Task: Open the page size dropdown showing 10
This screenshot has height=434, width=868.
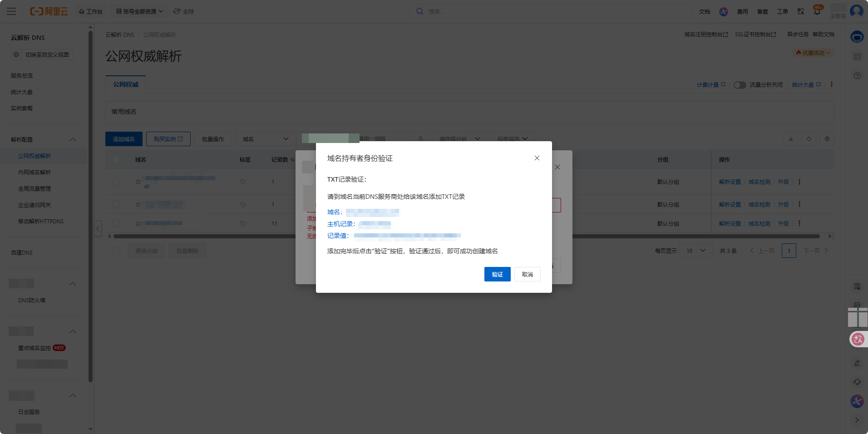Action: (x=695, y=251)
